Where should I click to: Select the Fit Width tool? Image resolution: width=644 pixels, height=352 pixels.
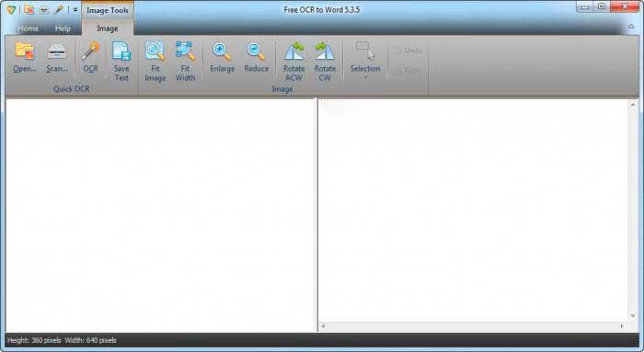click(x=185, y=51)
